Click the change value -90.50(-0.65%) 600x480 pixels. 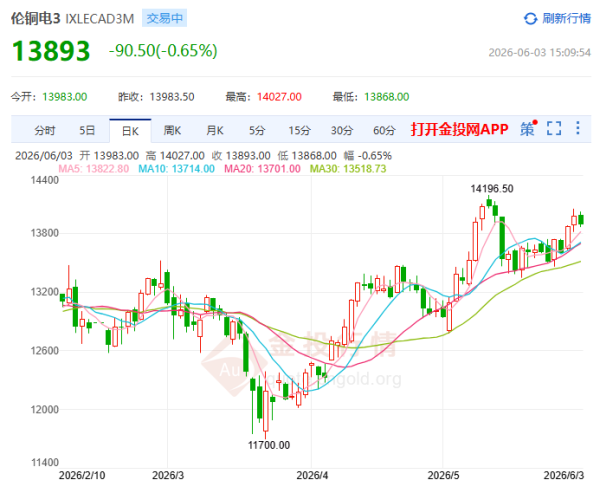[x=163, y=51]
